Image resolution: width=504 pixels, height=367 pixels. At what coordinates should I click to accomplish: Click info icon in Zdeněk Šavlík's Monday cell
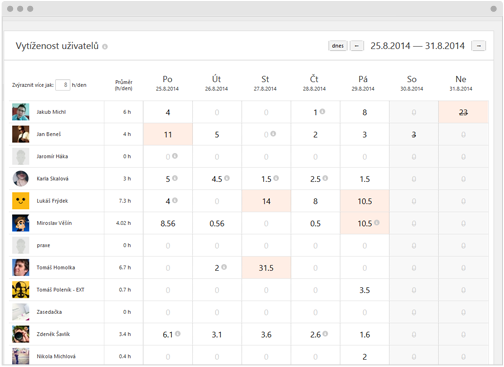(178, 334)
